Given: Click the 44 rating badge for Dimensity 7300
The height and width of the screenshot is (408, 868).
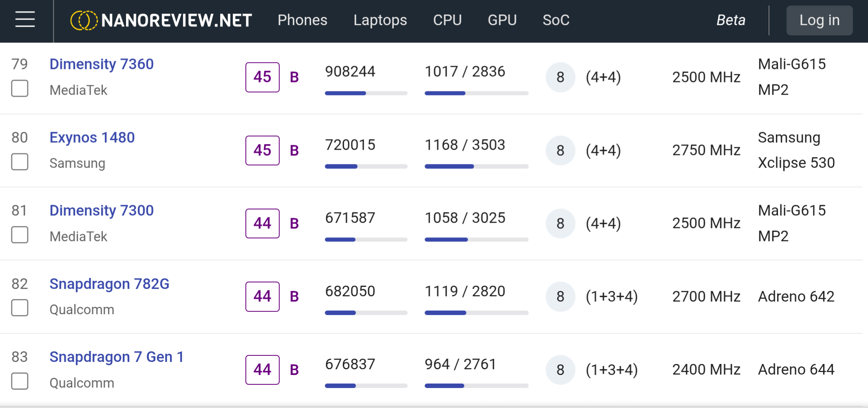Looking at the screenshot, I should [x=263, y=223].
